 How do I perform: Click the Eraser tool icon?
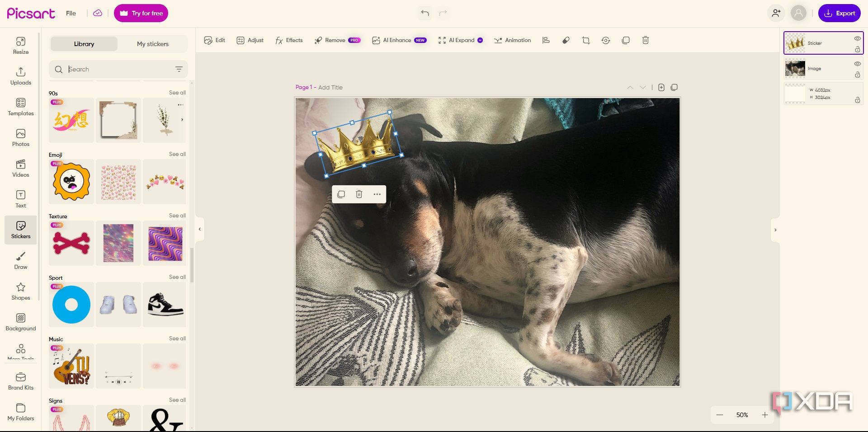566,40
